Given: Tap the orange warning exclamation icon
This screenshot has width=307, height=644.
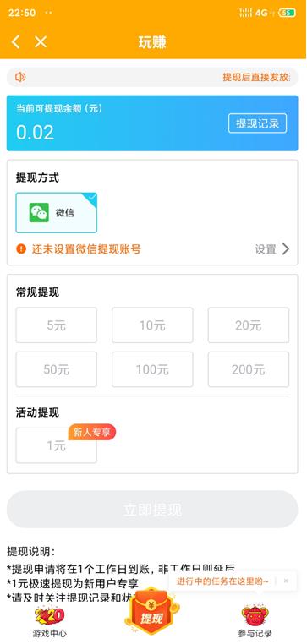Looking at the screenshot, I should pos(21,248).
